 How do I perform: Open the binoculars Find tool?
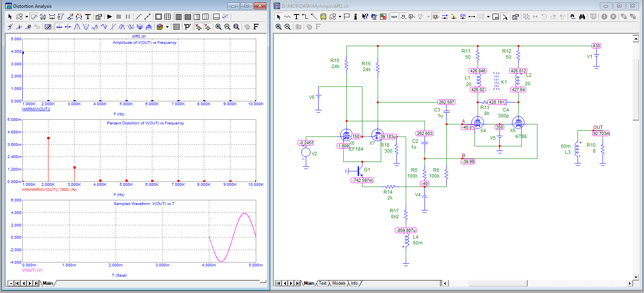[x=582, y=17]
